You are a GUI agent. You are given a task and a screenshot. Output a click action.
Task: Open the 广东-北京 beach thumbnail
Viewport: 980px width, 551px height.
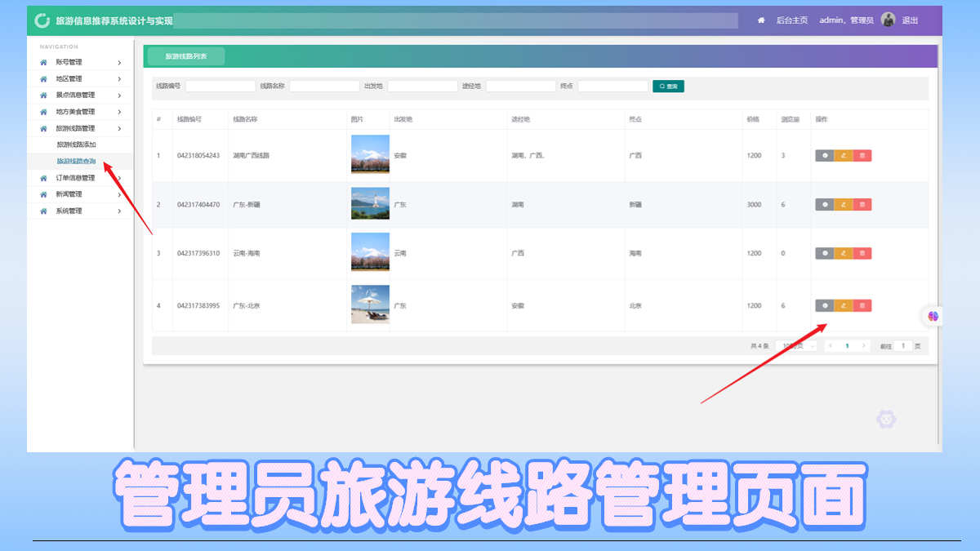pos(370,304)
